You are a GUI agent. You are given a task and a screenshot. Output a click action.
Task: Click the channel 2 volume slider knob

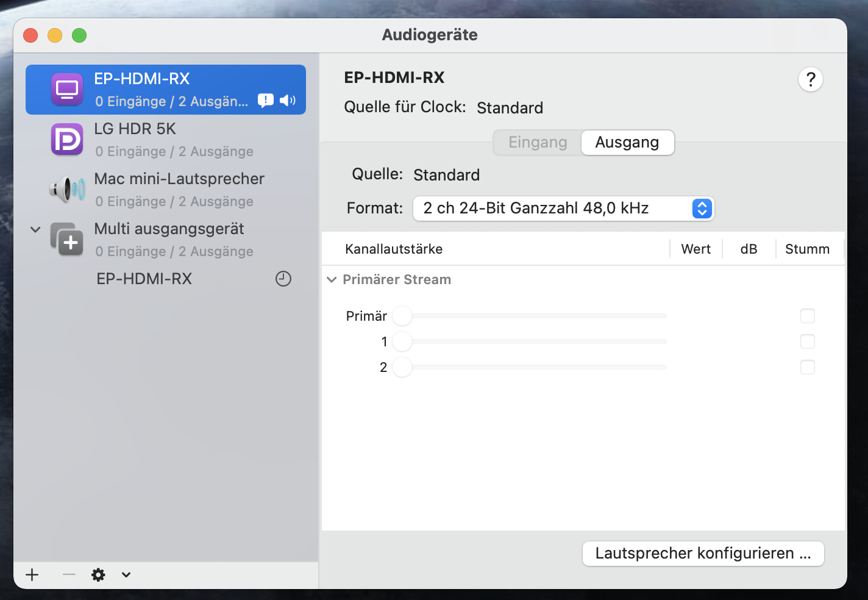402,367
